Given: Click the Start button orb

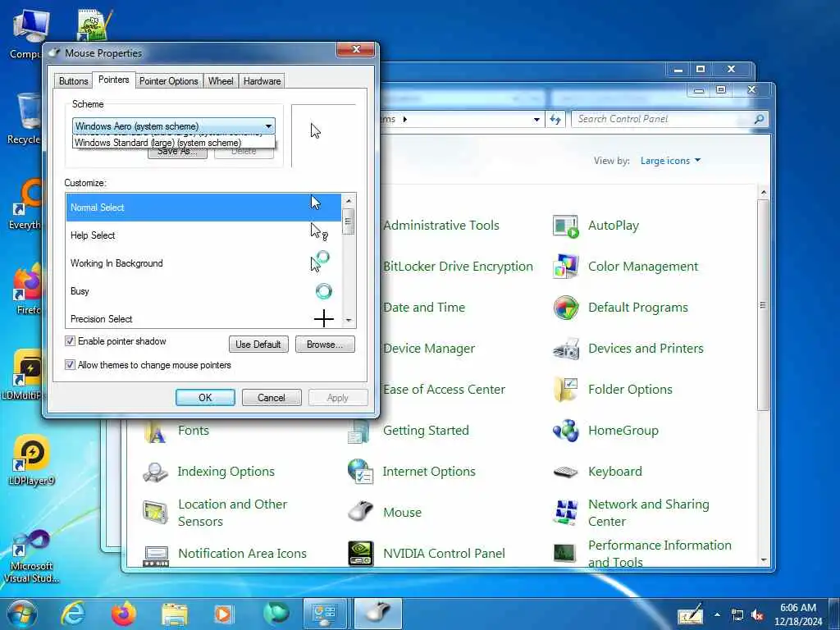Looking at the screenshot, I should coord(22,614).
